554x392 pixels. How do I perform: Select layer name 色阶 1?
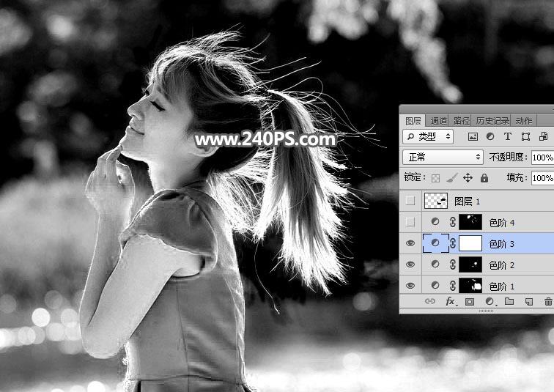pos(502,286)
